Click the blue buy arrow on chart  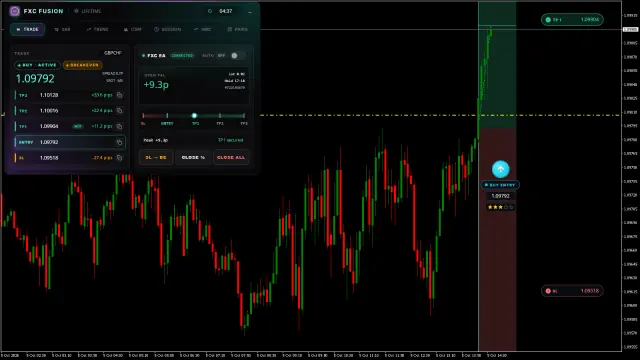(x=500, y=169)
